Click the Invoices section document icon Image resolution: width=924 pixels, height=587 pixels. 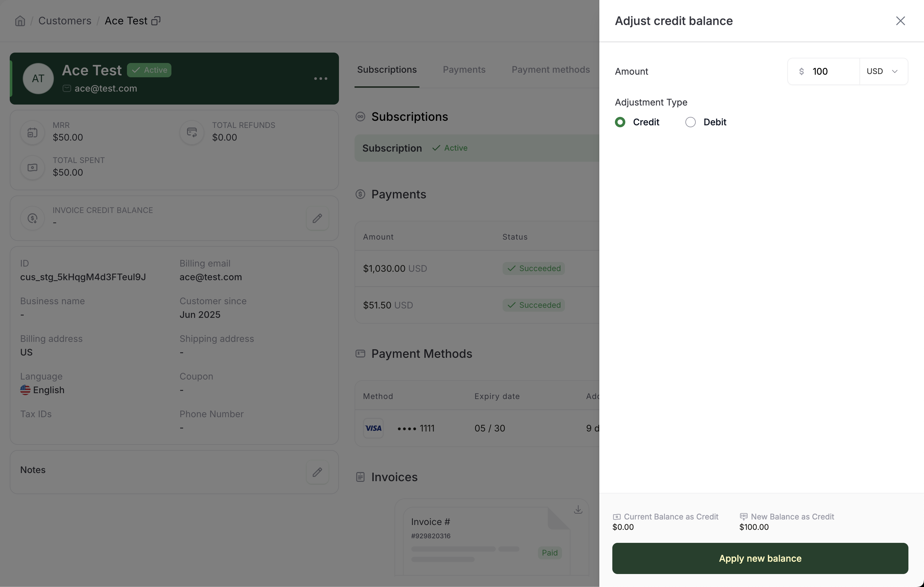[x=360, y=477]
